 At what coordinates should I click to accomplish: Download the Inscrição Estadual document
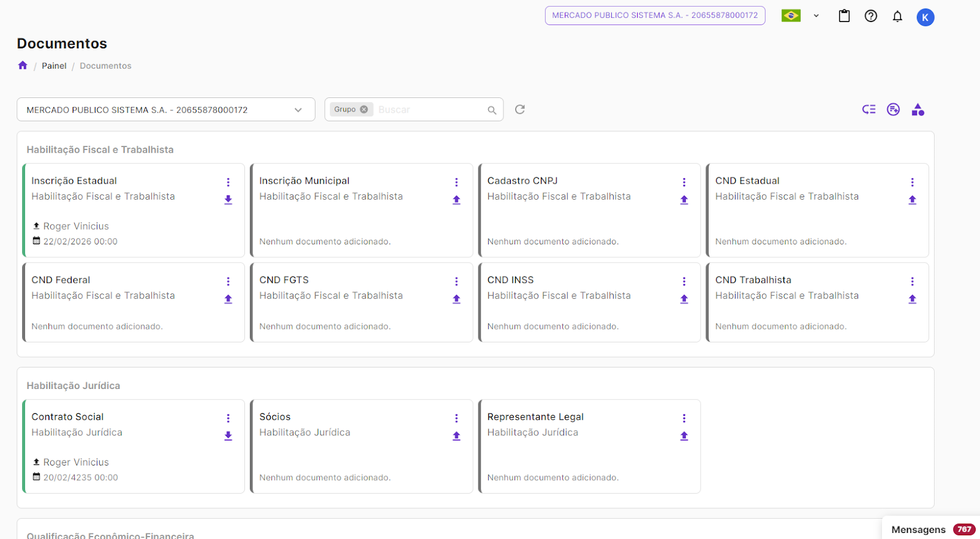coord(228,200)
